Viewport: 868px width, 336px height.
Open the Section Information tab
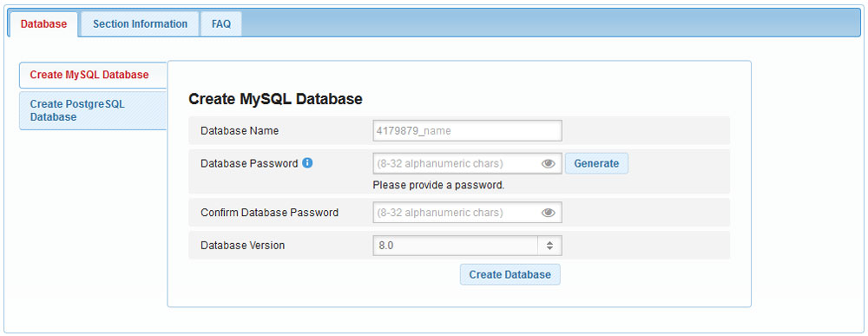coord(140,23)
